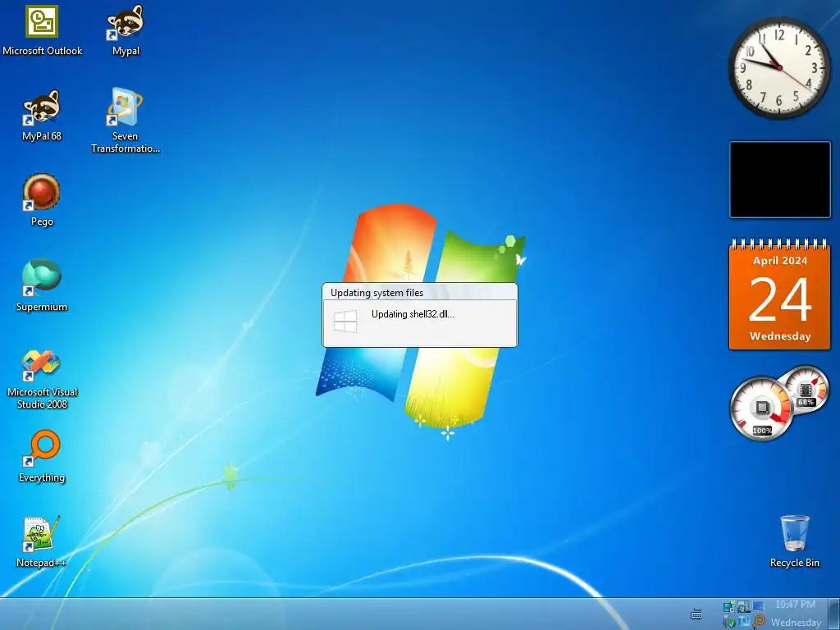840x630 pixels.
Task: Click the CPU meter gauge showing 100%
Action: click(761, 409)
